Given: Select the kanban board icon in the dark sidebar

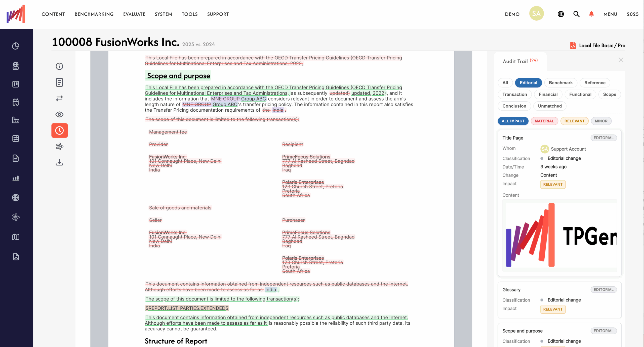Looking at the screenshot, I should pyautogui.click(x=16, y=84).
